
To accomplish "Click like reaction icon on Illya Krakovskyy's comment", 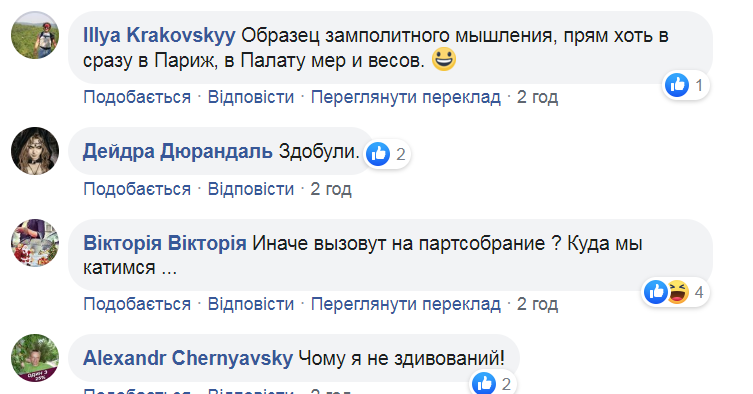I will coord(677,85).
